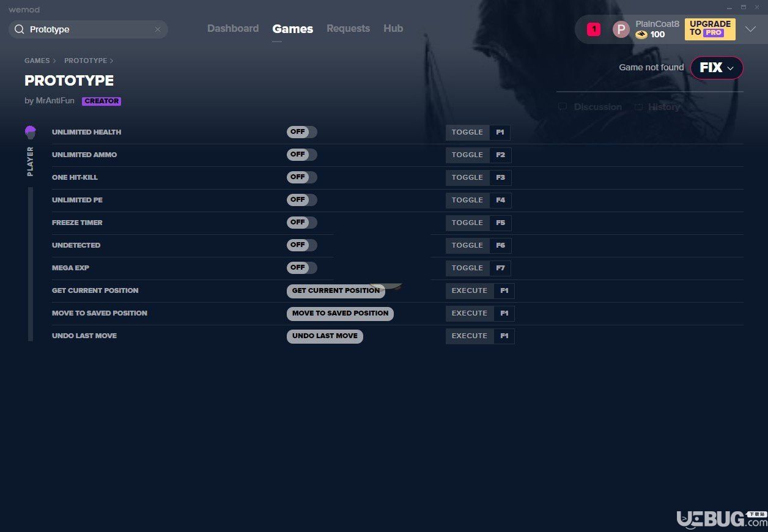Expand the account dropdown chevron
This screenshot has width=768, height=532.
(x=750, y=29)
